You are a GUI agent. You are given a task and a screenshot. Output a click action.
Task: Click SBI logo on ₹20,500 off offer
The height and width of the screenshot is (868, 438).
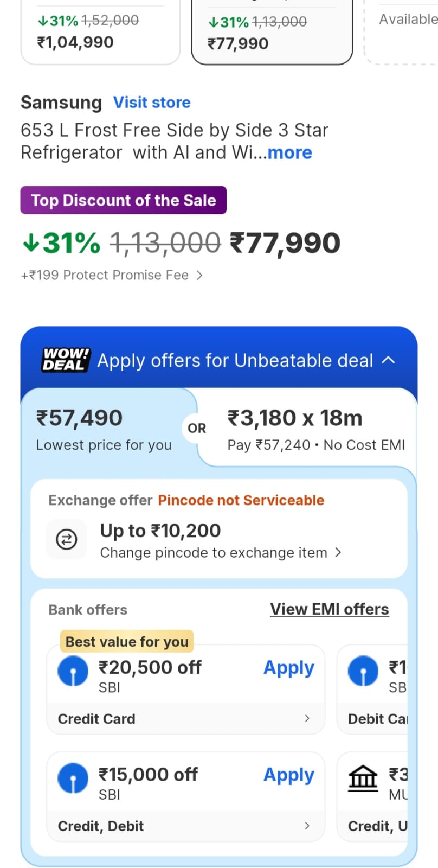click(73, 671)
